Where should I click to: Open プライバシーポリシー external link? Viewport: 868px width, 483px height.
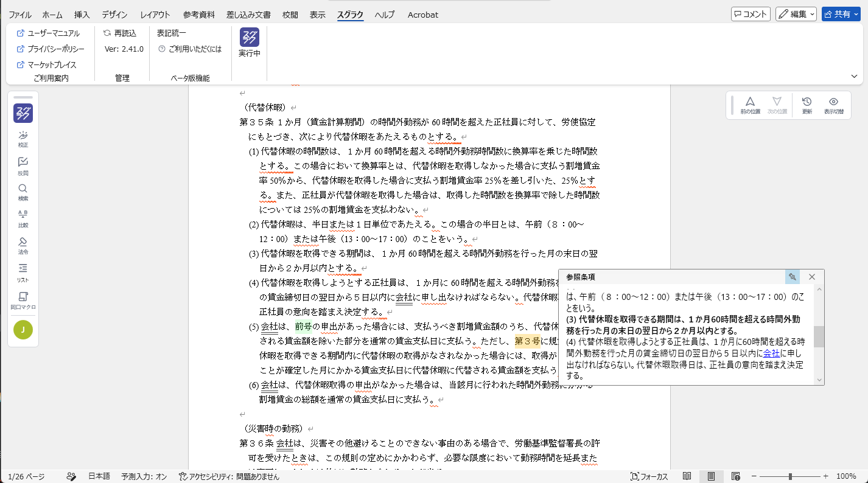coord(51,49)
